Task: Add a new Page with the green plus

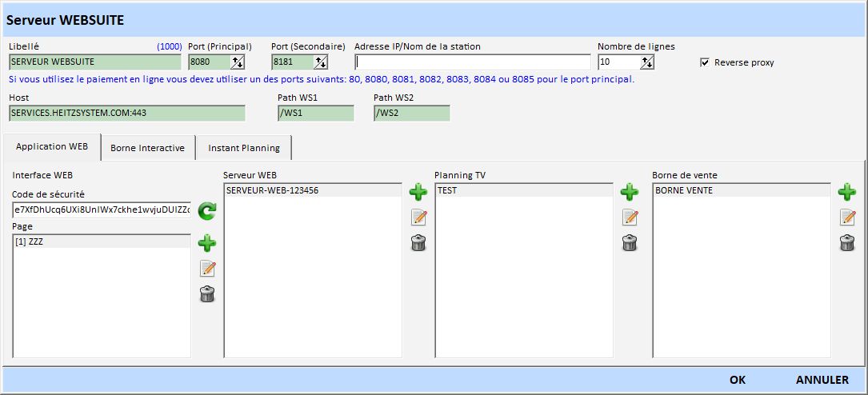Action: [x=207, y=243]
